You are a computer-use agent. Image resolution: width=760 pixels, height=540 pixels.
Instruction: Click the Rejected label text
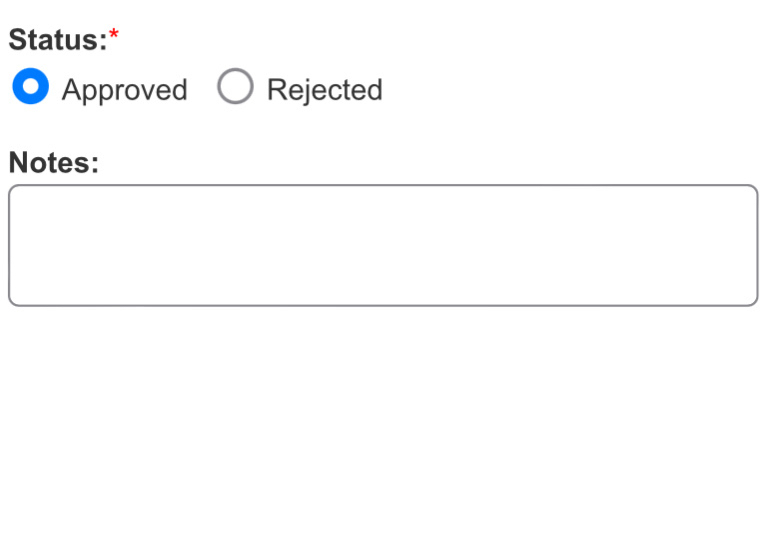[324, 90]
